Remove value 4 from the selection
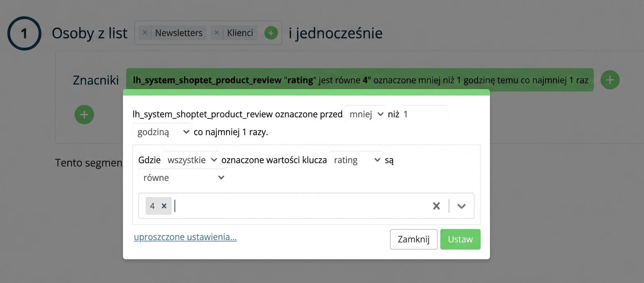Screen dimensions: 644x283 [x=164, y=206]
